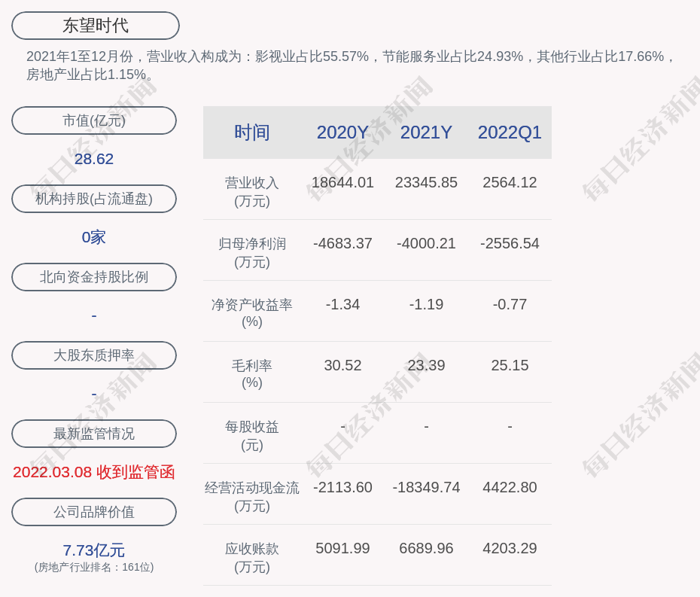This screenshot has height=597, width=700.
Task: Click the 毛利率(%) row label
Action: (252, 374)
